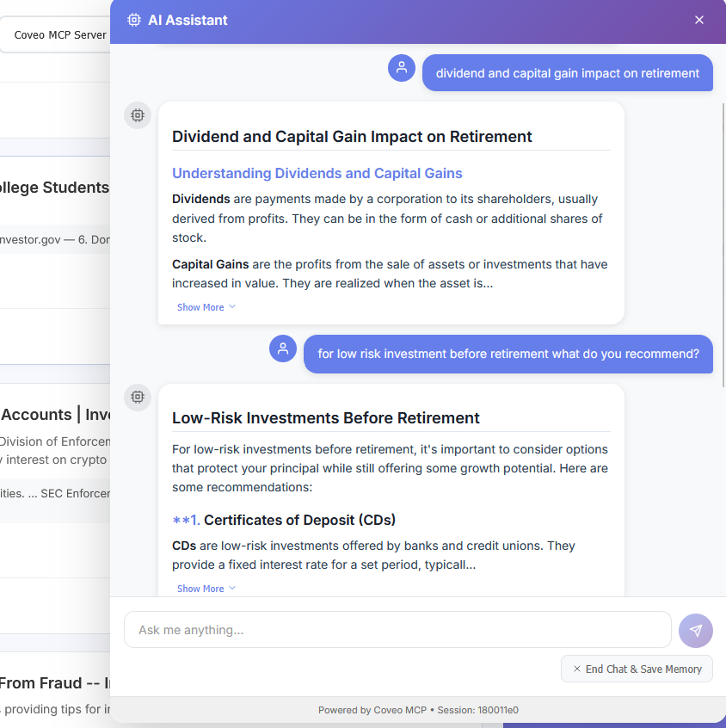Click the user avatar beside the dividend question

click(x=402, y=67)
